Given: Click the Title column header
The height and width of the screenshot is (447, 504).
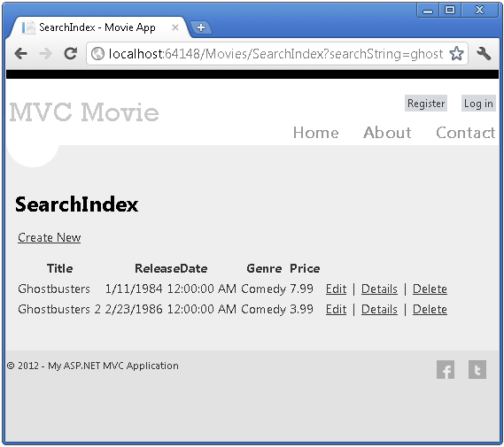Looking at the screenshot, I should point(59,268).
